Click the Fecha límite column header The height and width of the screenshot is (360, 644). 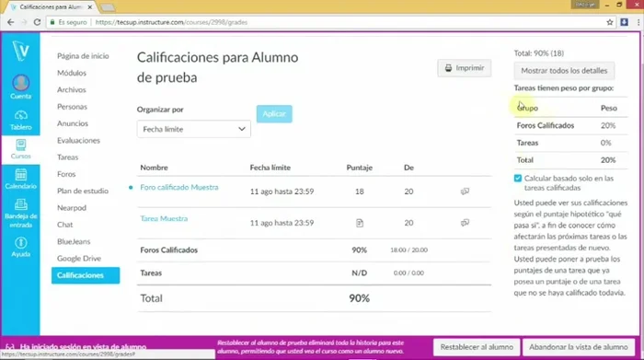click(270, 168)
